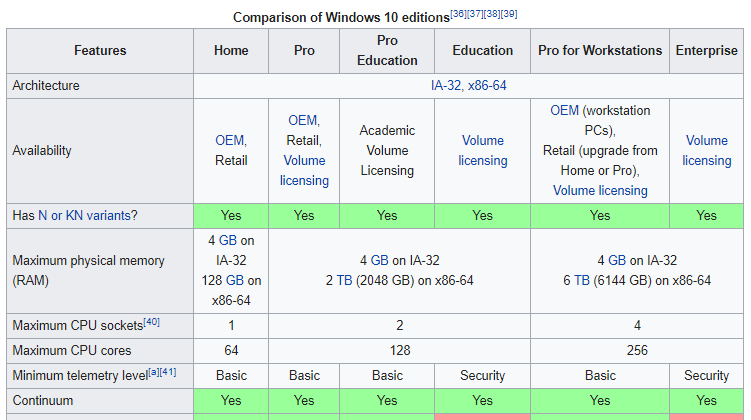
Task: Open Volume licensing link under Pro for Workstations
Action: pos(600,191)
